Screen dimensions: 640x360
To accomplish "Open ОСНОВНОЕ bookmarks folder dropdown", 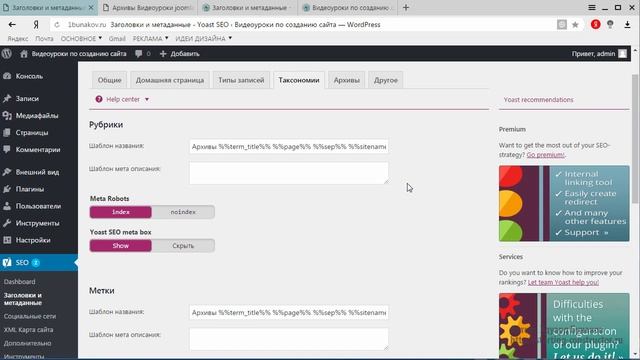I will 81,38.
